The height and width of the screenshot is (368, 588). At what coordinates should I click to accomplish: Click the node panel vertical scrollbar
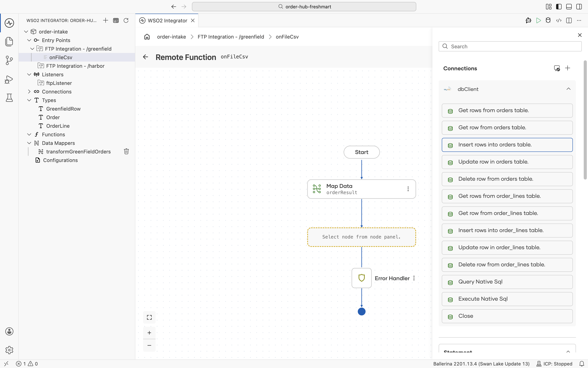click(x=585, y=120)
